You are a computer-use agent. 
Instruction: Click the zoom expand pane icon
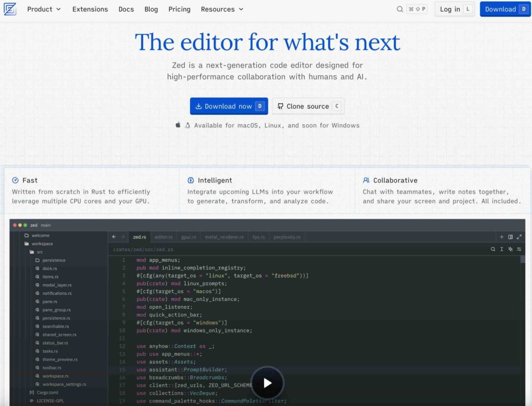click(519, 237)
